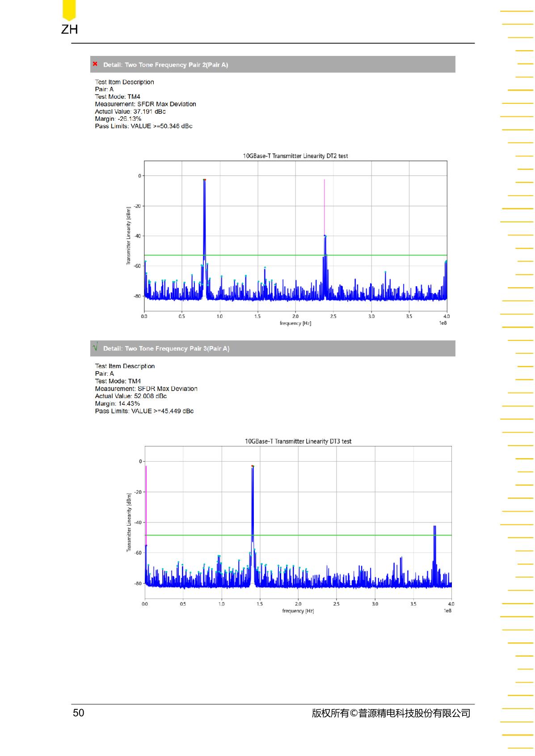Image resolution: width=535 pixels, height=756 pixels.
Task: Select 'Actual Value: 52.008 dBc' text
Action: tap(131, 396)
